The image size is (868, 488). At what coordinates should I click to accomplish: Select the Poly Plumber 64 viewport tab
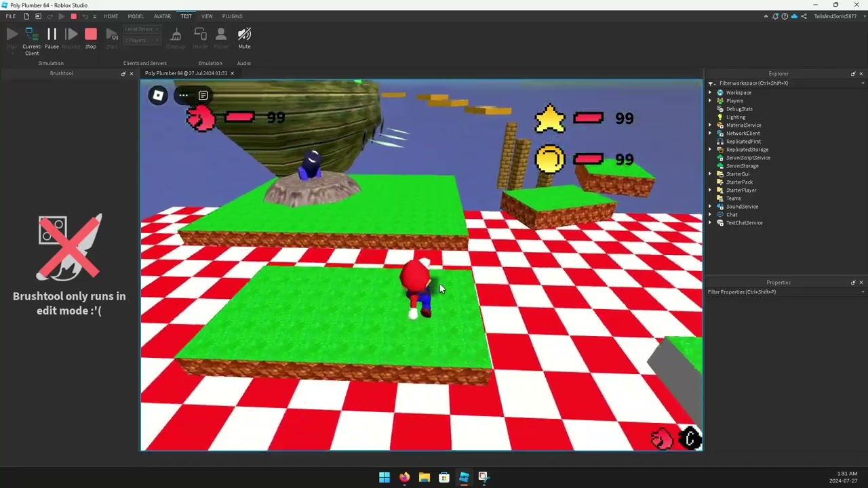(x=185, y=73)
